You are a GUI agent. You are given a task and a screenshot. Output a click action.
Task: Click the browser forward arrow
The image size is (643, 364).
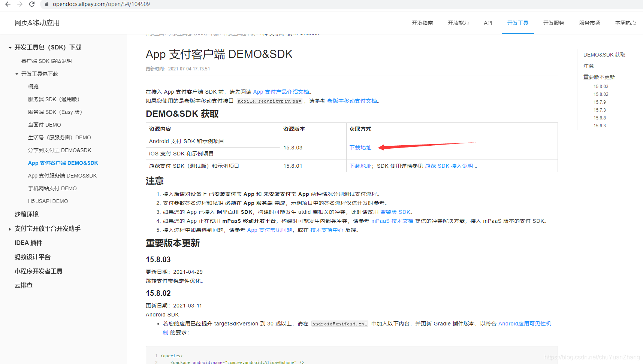pos(19,4)
